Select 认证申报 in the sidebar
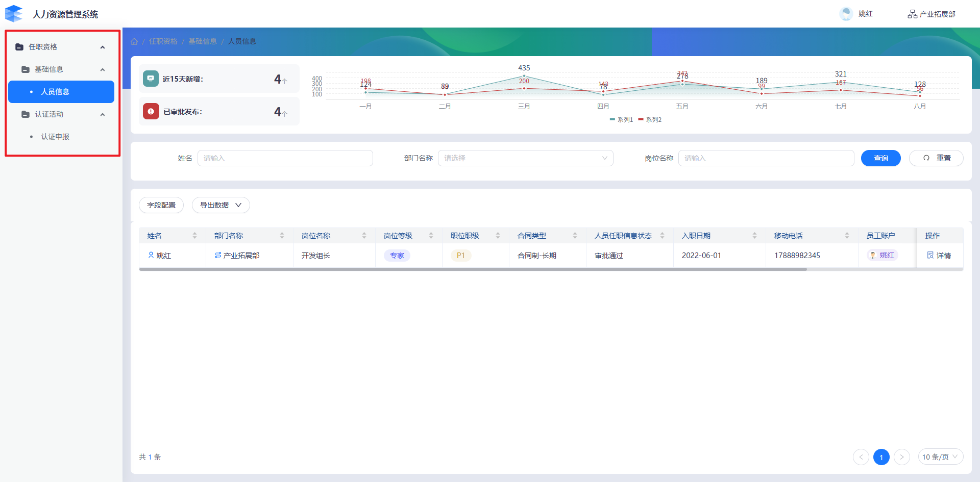 coord(55,137)
